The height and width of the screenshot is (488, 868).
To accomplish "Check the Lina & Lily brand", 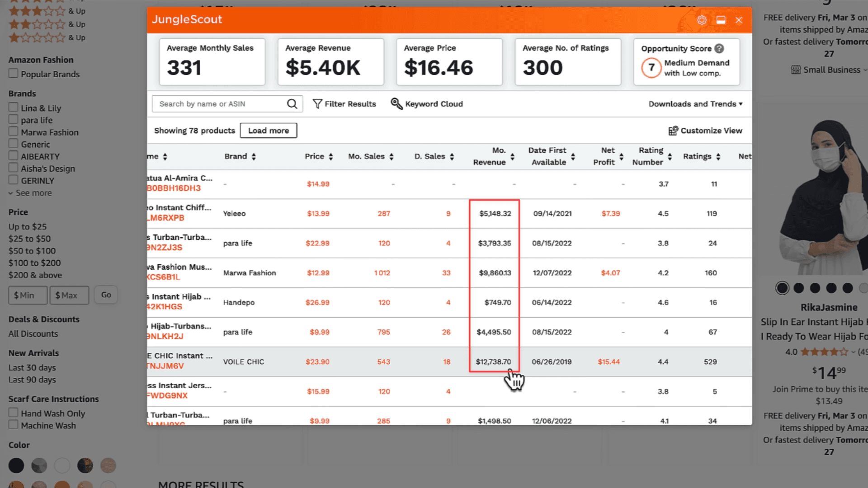I will pos(14,108).
